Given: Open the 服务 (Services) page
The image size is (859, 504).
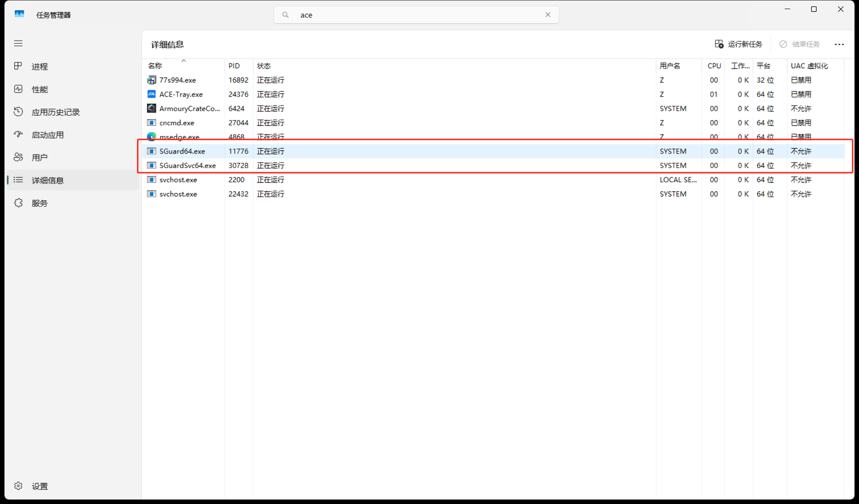Looking at the screenshot, I should coord(73,203).
